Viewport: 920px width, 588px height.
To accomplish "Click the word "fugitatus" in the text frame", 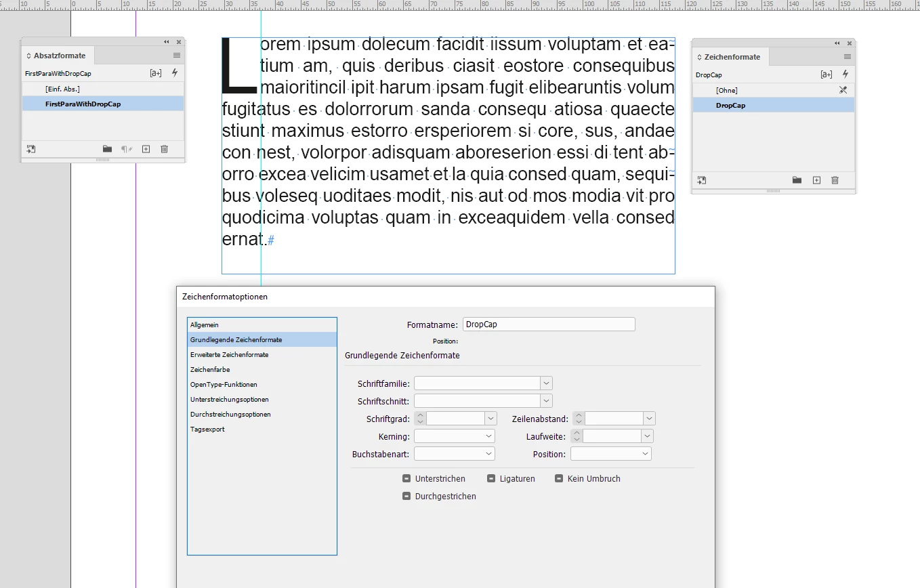I will pyautogui.click(x=257, y=109).
